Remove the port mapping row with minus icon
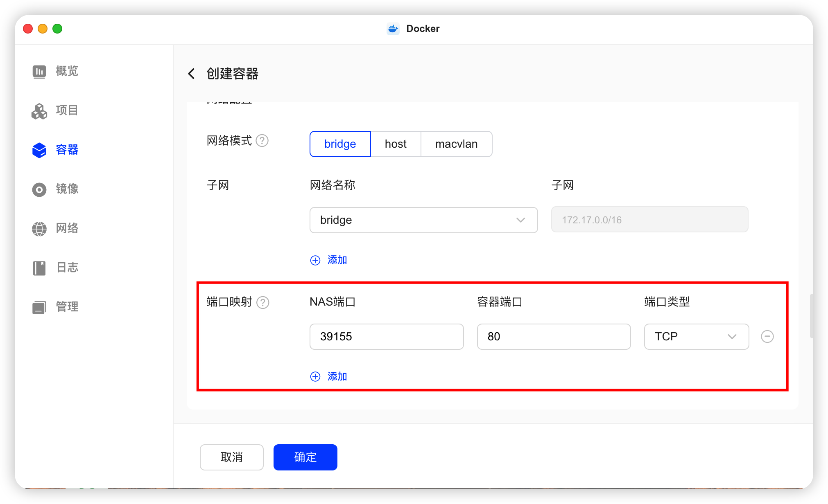This screenshot has width=828, height=504. [x=767, y=336]
